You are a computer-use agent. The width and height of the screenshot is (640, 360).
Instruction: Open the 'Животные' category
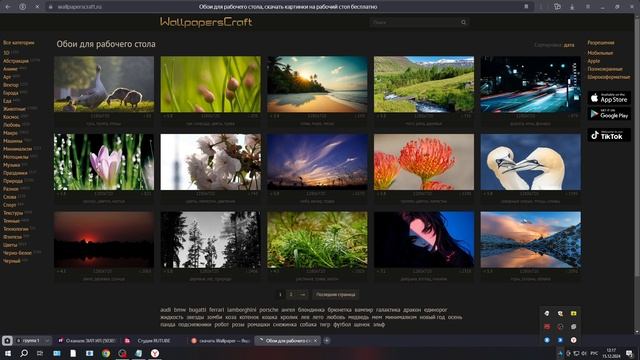[x=14, y=109]
